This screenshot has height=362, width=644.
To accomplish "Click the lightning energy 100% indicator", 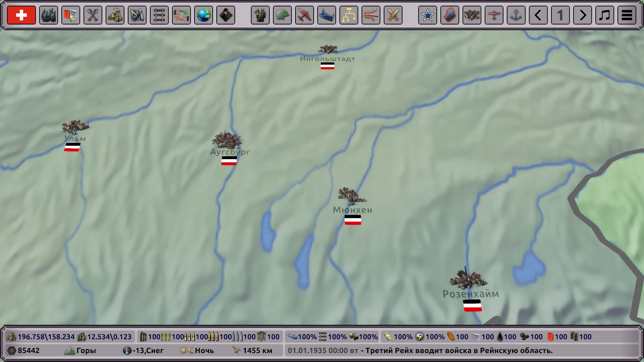I will 430,337.
